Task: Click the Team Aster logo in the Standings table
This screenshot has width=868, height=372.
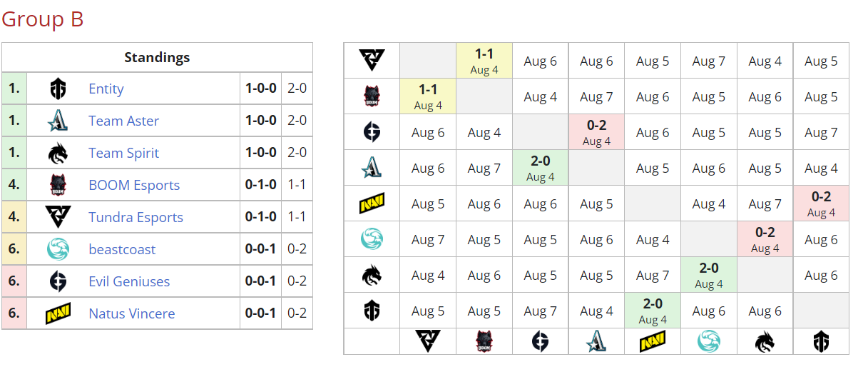Action: pyautogui.click(x=58, y=121)
